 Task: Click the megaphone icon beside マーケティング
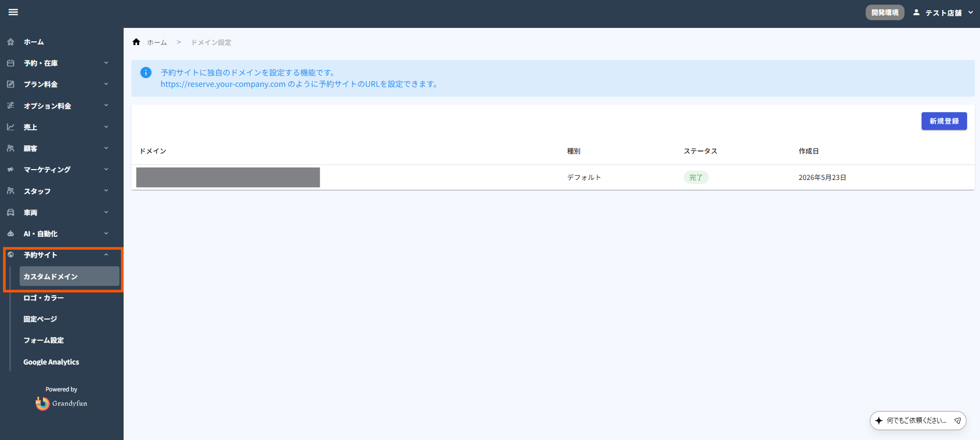pos(10,170)
